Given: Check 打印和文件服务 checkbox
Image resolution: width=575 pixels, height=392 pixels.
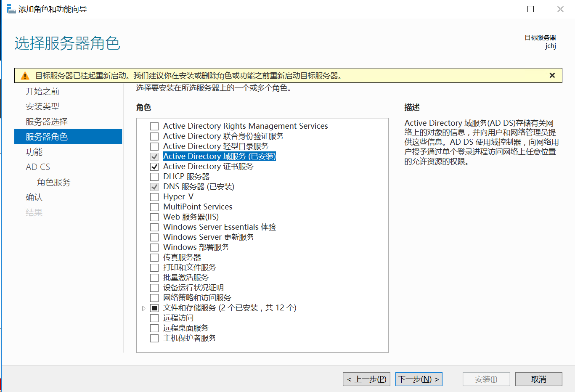Looking at the screenshot, I should 154,268.
